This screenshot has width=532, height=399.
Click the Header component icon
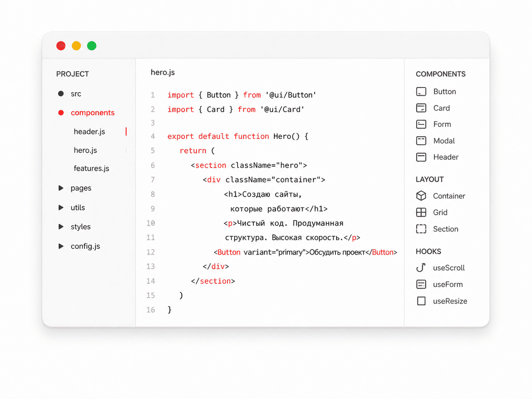[421, 157]
